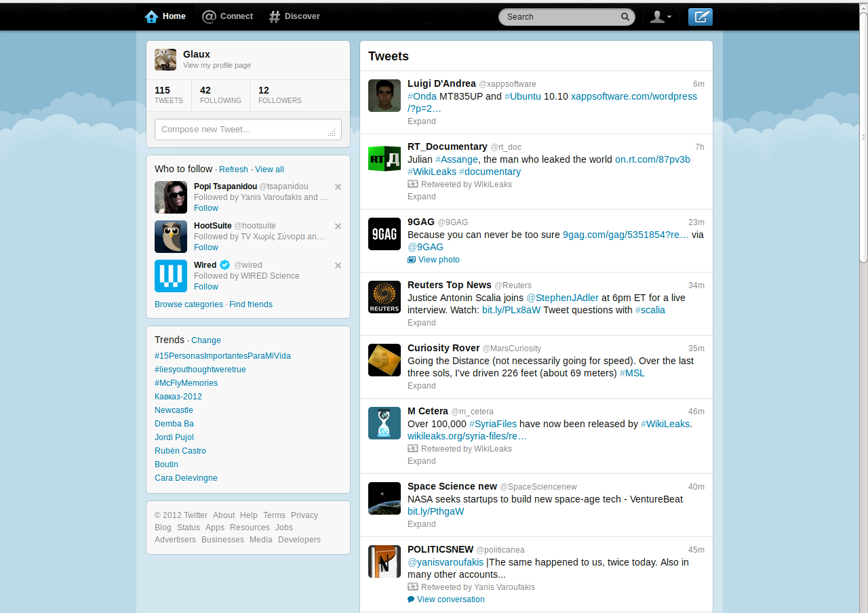This screenshot has height=613, width=868.
Task: Open the #McFlyMemories trend
Action: [x=186, y=383]
